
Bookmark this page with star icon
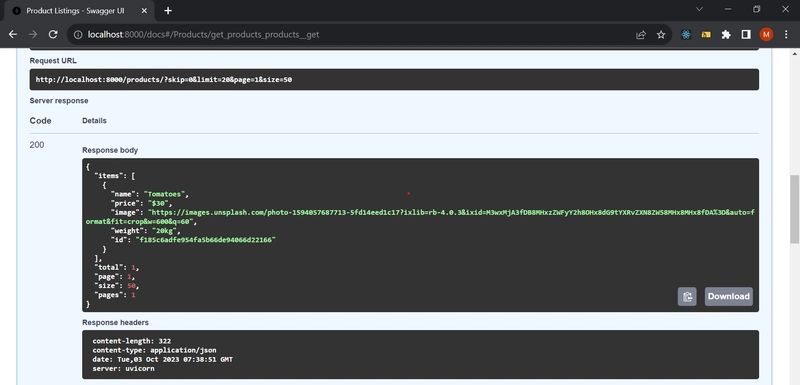661,35
